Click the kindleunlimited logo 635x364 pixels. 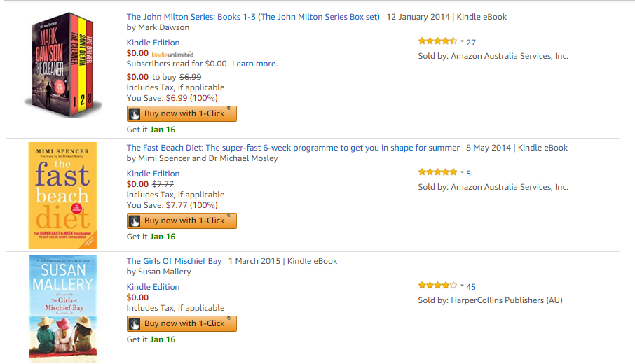[x=172, y=54]
